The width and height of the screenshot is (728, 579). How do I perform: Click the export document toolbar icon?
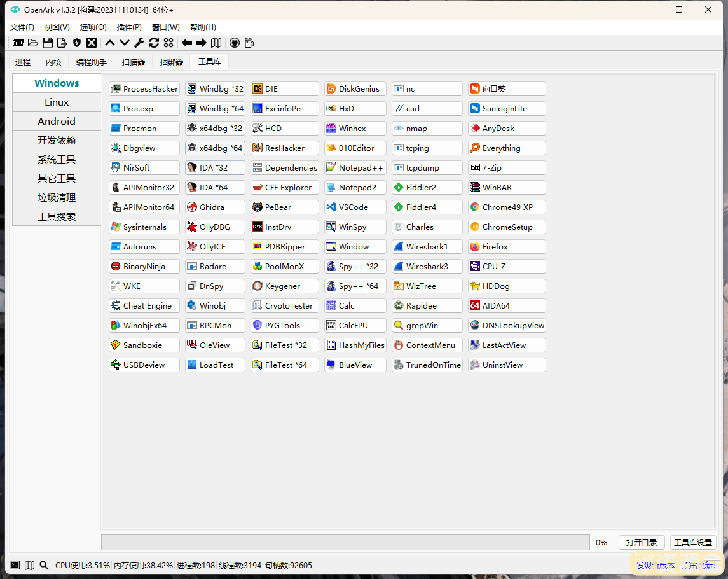62,43
